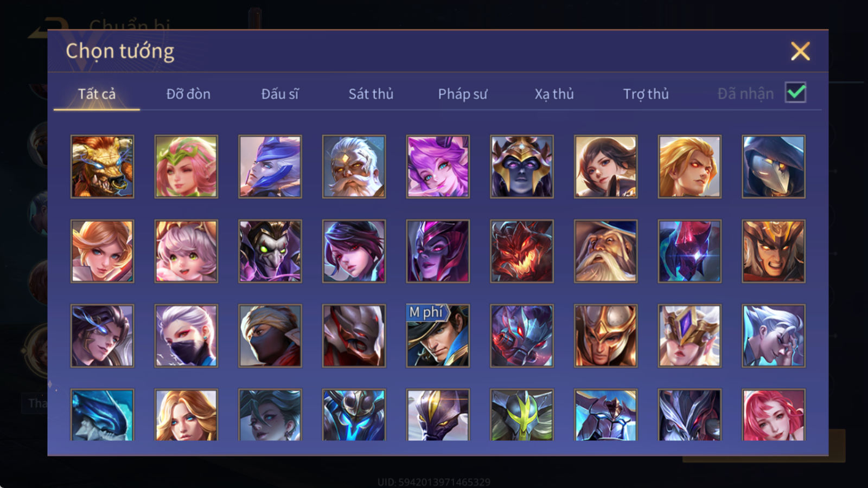The height and width of the screenshot is (488, 868).
Task: Select the masked white-haired ninja hero
Action: (186, 336)
